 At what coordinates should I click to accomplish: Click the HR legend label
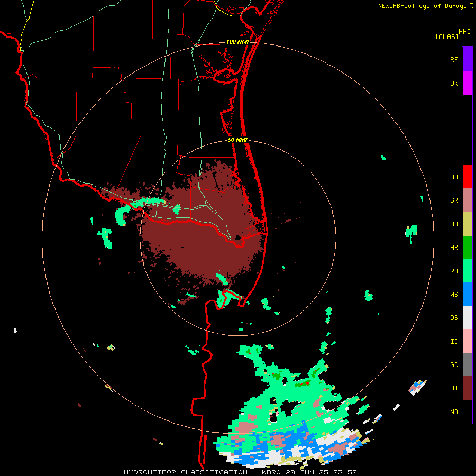[454, 248]
